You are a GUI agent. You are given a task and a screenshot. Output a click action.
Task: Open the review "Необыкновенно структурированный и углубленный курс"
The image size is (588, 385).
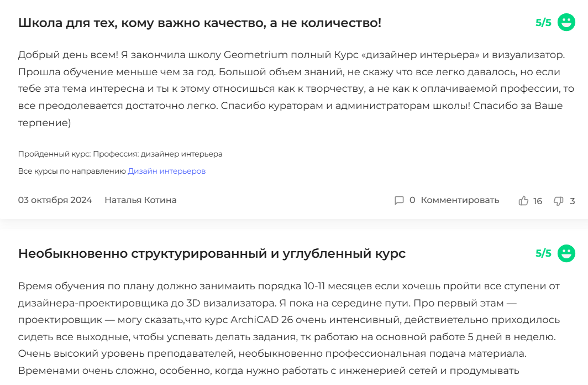[212, 254]
